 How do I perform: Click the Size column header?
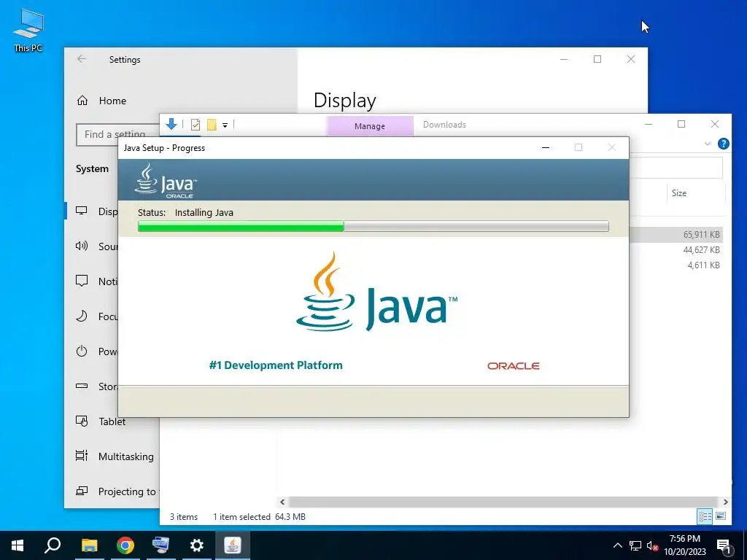679,192
